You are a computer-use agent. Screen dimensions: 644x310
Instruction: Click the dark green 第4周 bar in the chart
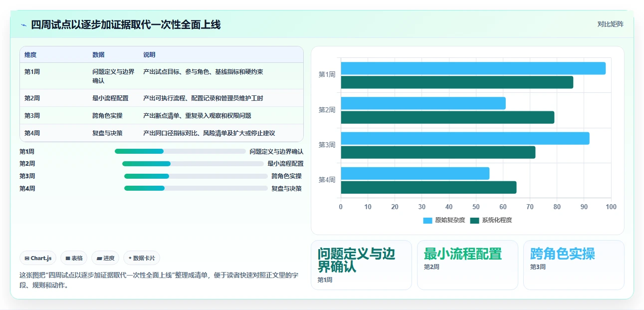pyautogui.click(x=429, y=187)
